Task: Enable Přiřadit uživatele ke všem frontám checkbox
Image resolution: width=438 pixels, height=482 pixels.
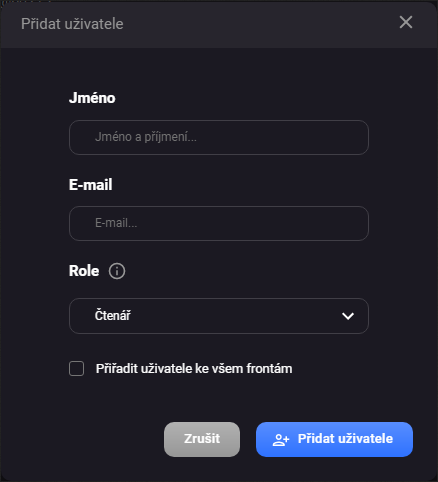Action: click(x=76, y=369)
